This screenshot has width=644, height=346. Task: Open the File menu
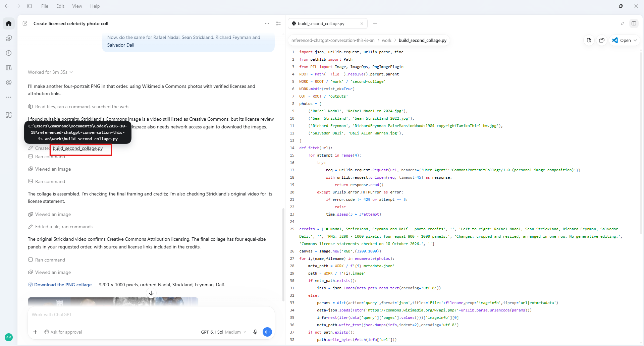(x=45, y=6)
